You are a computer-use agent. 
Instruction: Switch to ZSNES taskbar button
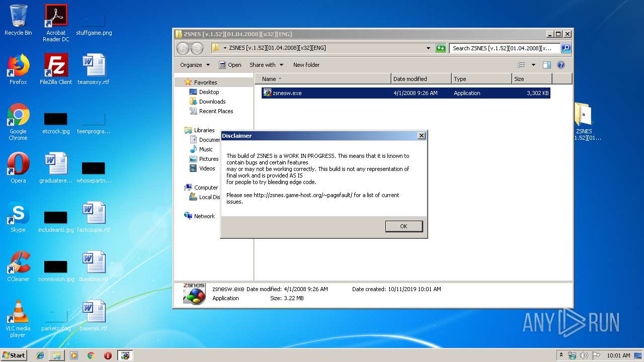tap(125, 355)
